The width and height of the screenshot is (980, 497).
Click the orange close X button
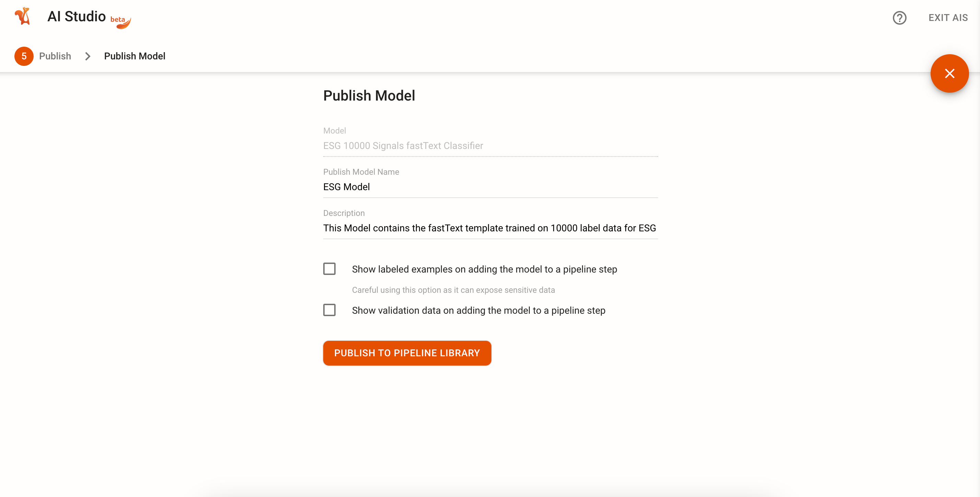tap(949, 73)
